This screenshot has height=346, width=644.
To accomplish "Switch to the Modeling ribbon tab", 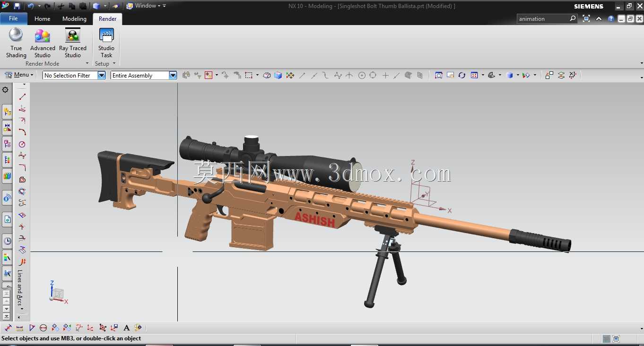I will pos(74,19).
